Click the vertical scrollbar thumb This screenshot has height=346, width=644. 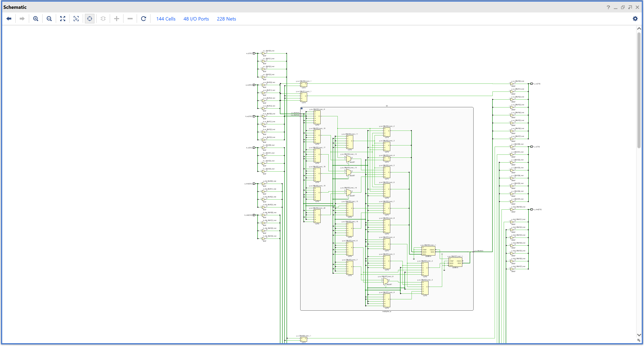639,90
